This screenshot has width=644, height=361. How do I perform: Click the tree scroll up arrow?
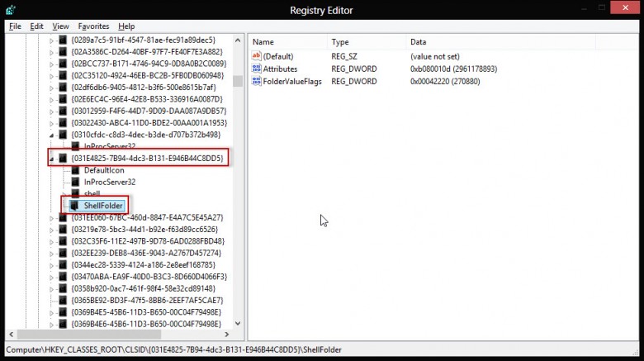click(238, 40)
